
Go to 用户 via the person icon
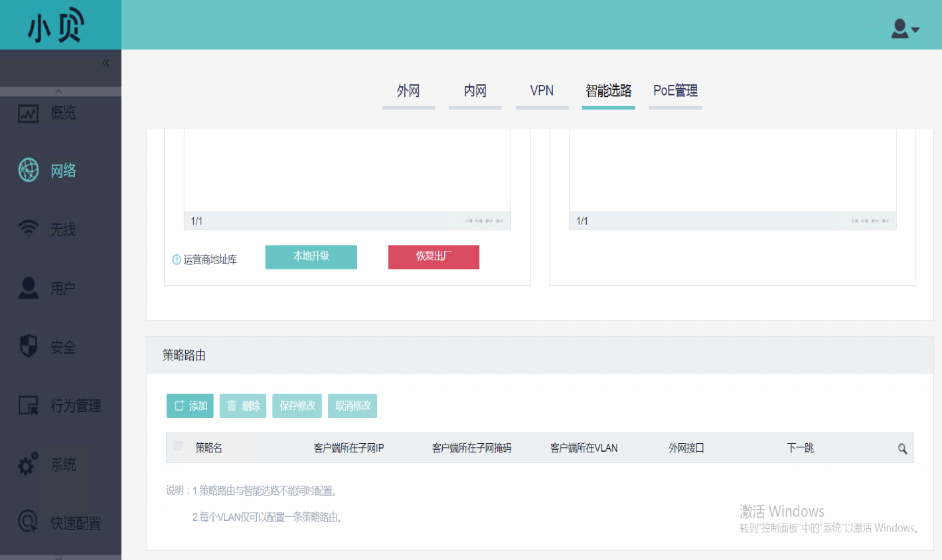coord(28,287)
